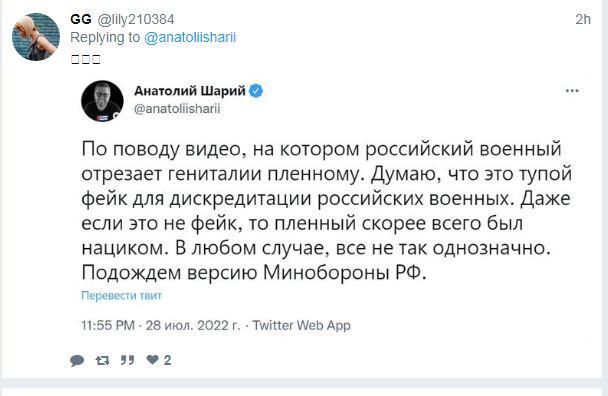Viewport: 608px width, 396px height.
Task: Click the gray @anatoliisharii handle under author name
Action: coord(177,109)
